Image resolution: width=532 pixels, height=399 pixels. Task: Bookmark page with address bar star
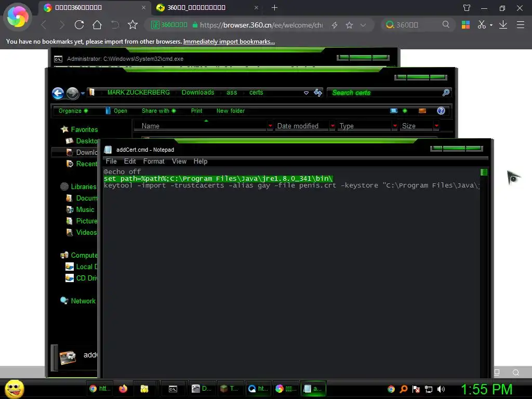point(349,25)
